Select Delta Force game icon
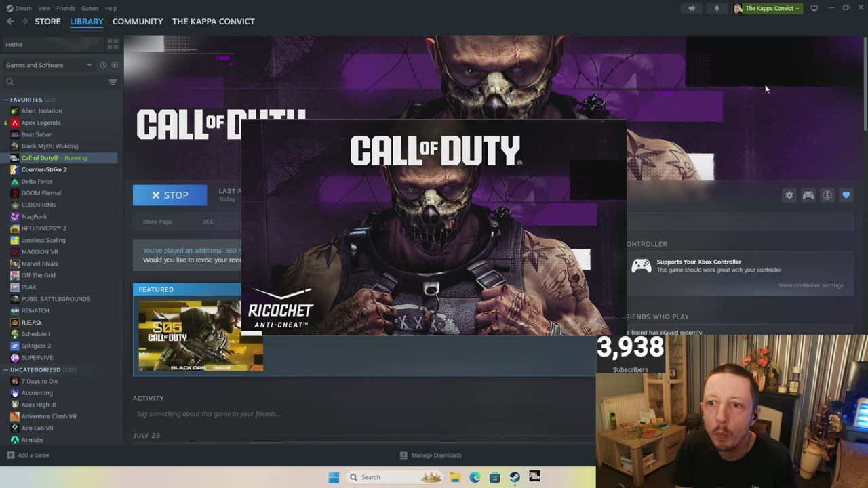The width and height of the screenshot is (868, 488). (x=15, y=182)
